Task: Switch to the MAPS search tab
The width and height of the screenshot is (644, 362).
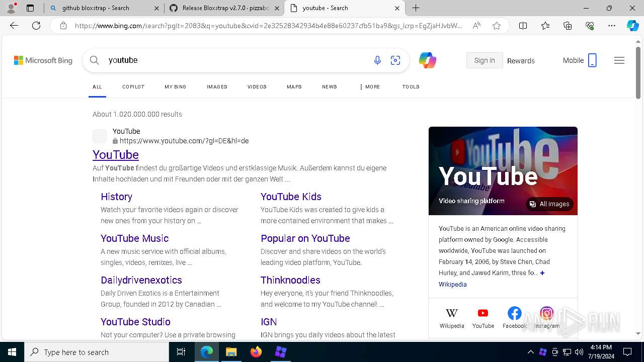Action: click(x=294, y=87)
